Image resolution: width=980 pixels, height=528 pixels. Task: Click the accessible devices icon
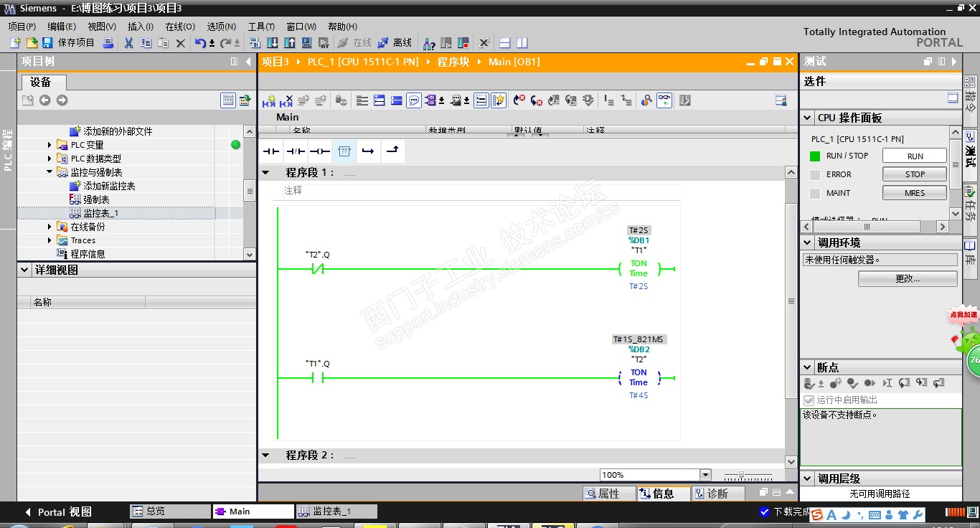click(429, 43)
